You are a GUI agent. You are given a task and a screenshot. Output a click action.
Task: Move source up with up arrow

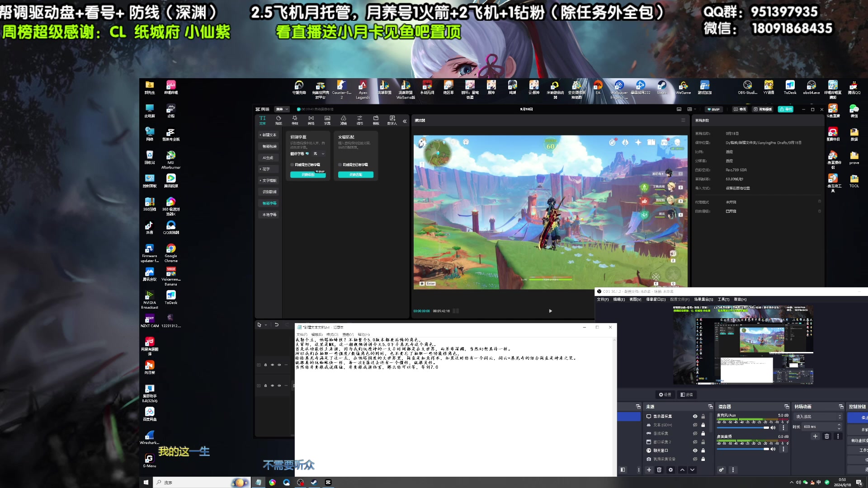(x=682, y=470)
